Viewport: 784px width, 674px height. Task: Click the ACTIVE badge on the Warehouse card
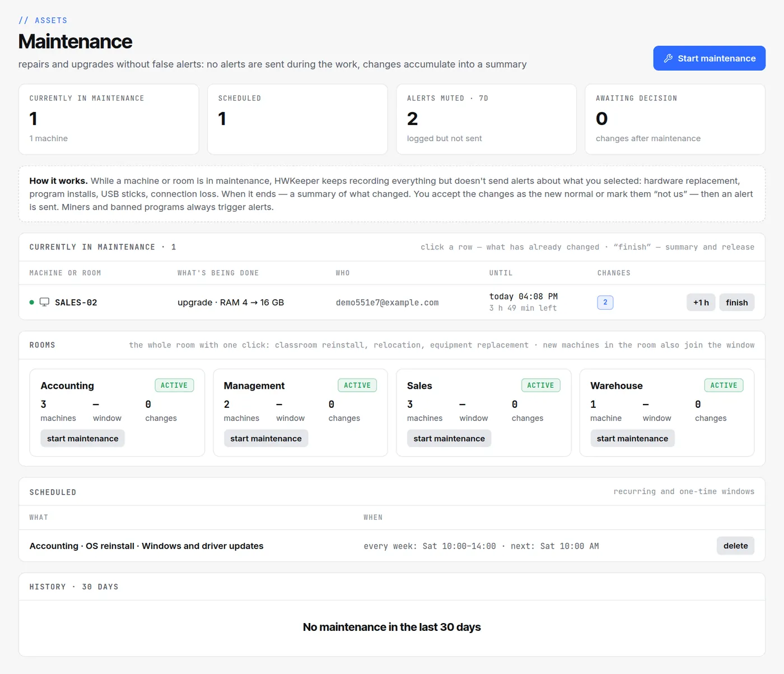[x=724, y=385]
